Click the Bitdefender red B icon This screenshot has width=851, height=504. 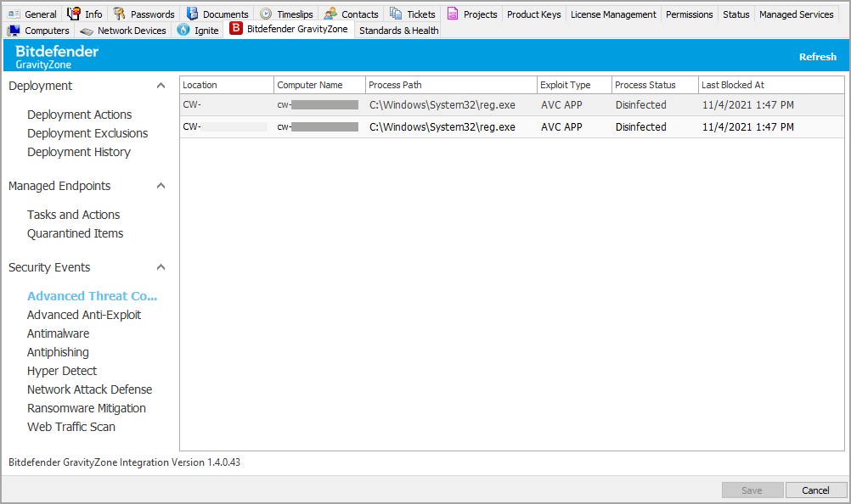(x=236, y=30)
